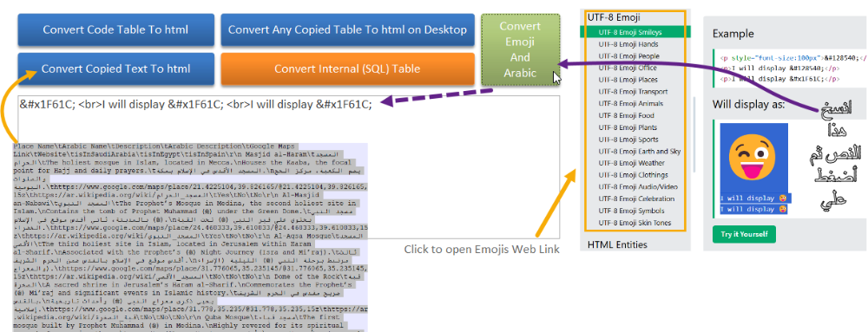Screen dimensions: 868x332
Task: Click the green Convert Emoji And Arabic button
Action: tap(520, 49)
